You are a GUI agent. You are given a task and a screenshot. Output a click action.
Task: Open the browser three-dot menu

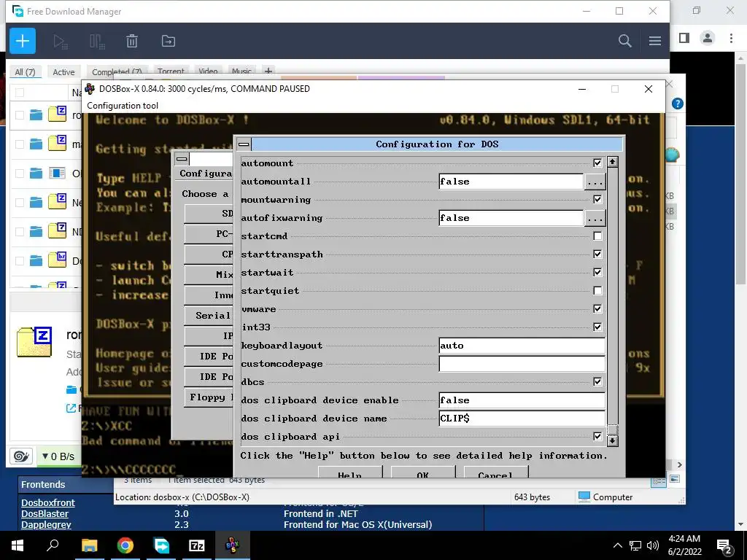pos(731,38)
